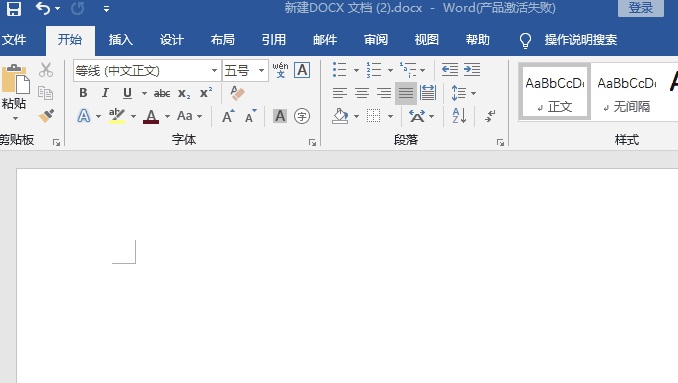Open underline style dropdown arrow
Viewport: 678px width, 383px height.
click(144, 93)
